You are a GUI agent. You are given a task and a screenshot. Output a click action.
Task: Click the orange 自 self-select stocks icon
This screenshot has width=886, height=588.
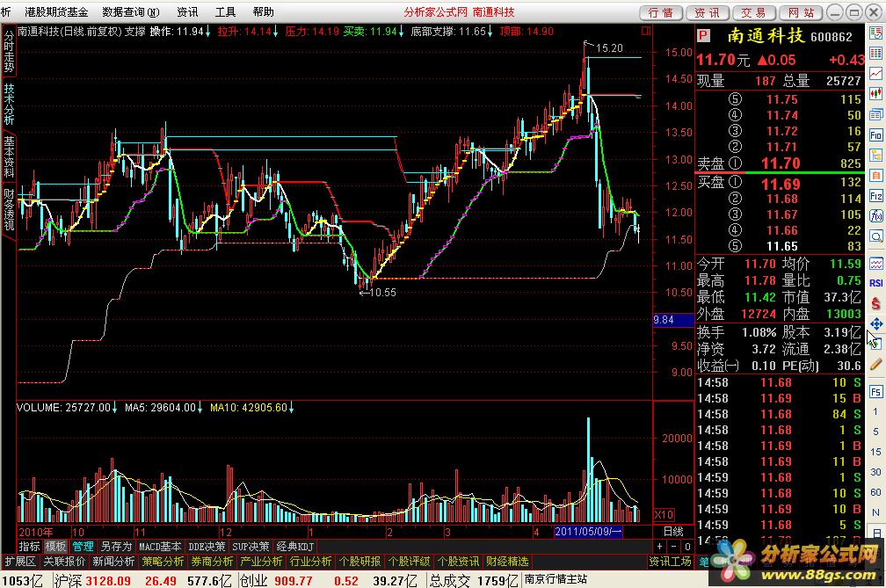(875, 176)
